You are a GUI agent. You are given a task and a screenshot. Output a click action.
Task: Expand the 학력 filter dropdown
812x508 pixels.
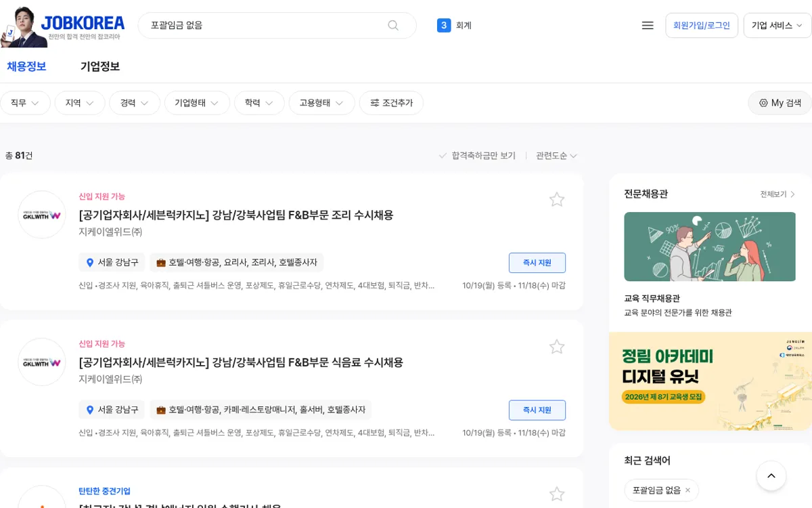(259, 103)
